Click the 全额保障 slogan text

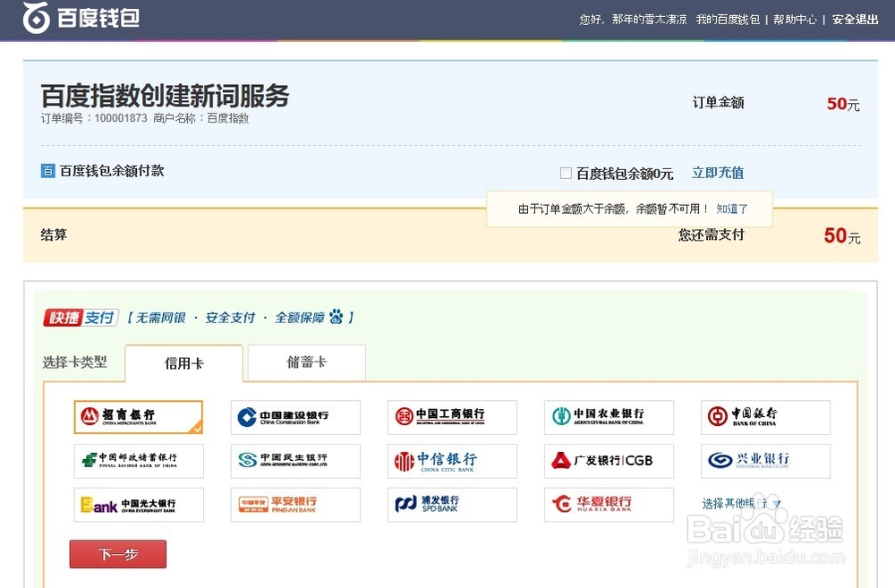pos(300,318)
